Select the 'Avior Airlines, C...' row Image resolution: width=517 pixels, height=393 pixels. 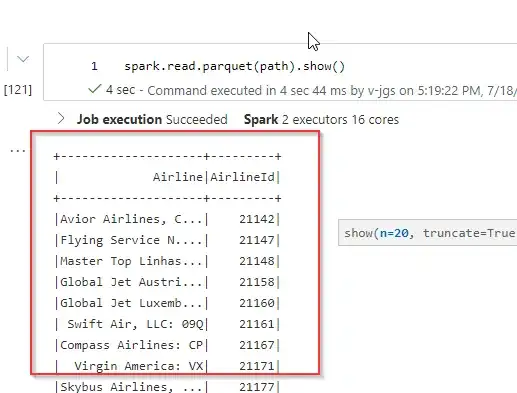coord(168,219)
